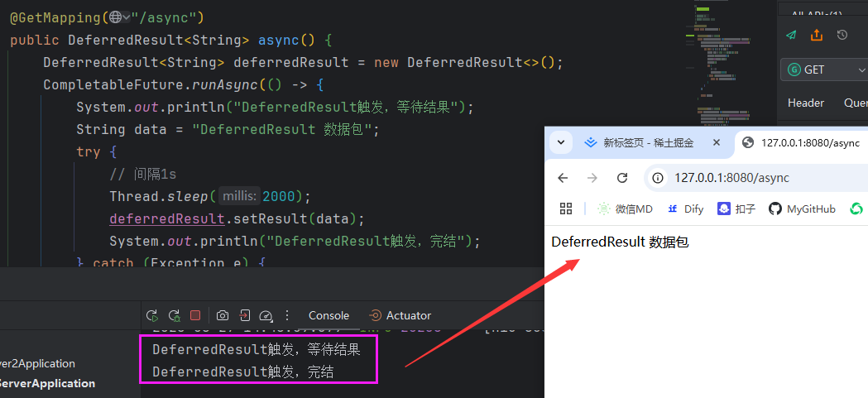Open the 微信MD bookmark
The width and height of the screenshot is (868, 398).
tap(625, 209)
